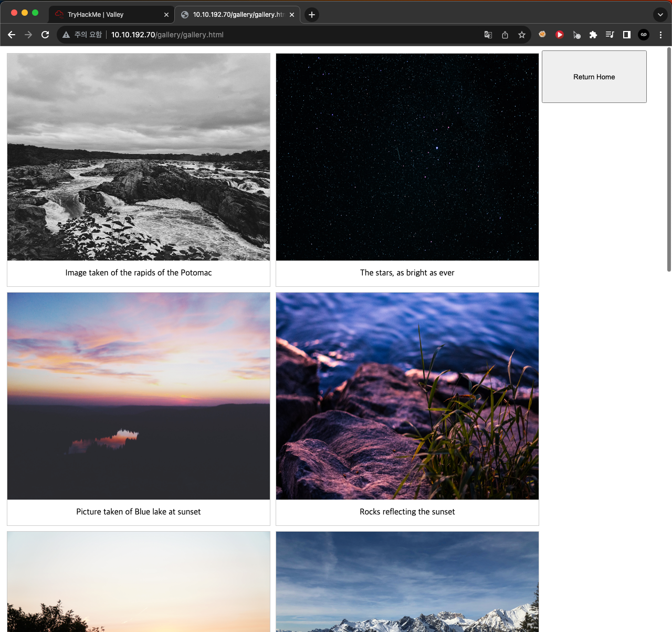Bookmark this page with the star icon

[522, 35]
